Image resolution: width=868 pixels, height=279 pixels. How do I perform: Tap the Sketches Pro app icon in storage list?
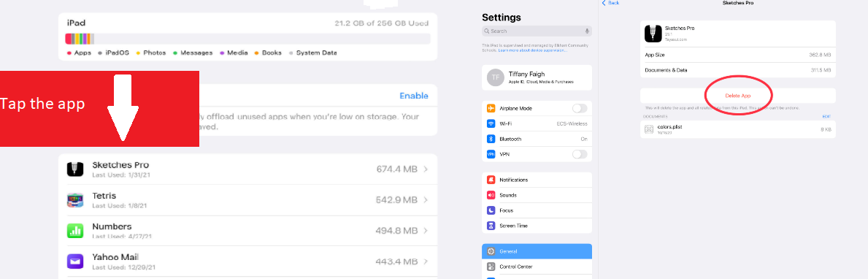pos(75,169)
